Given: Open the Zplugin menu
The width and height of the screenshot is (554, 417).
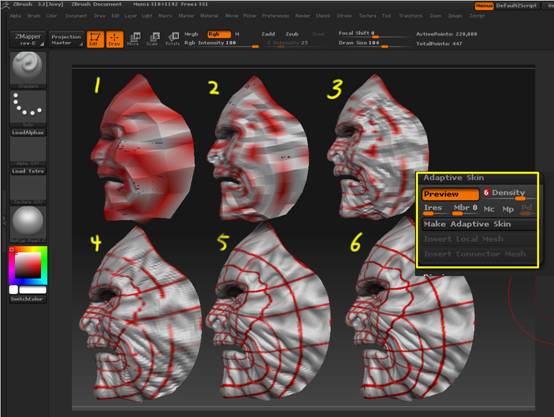Looking at the screenshot, I should [455, 16].
